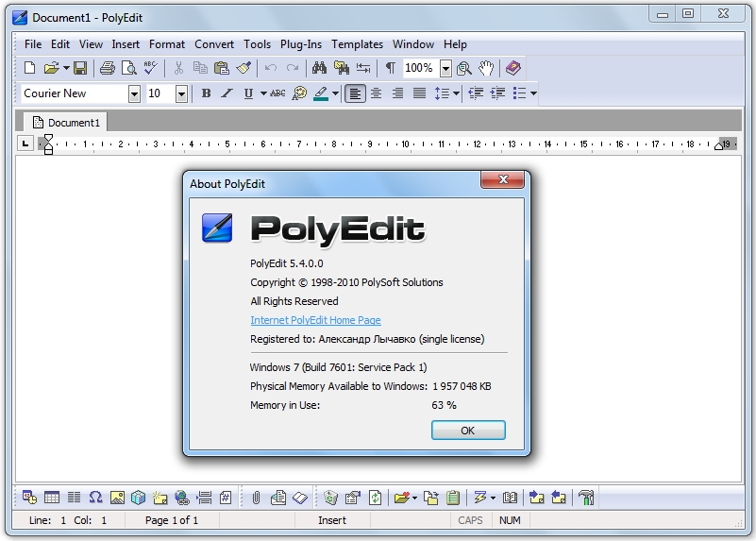
Task: Toggle justify alignment
Action: coord(419,93)
